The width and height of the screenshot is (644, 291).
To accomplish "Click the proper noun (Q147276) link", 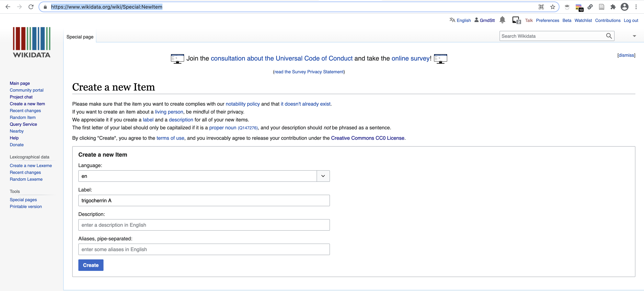I will tap(233, 128).
